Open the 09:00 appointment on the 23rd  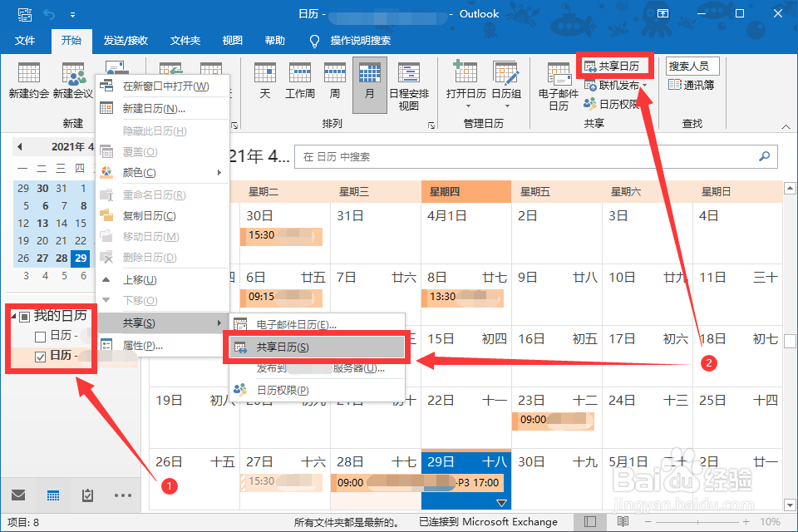point(554,420)
